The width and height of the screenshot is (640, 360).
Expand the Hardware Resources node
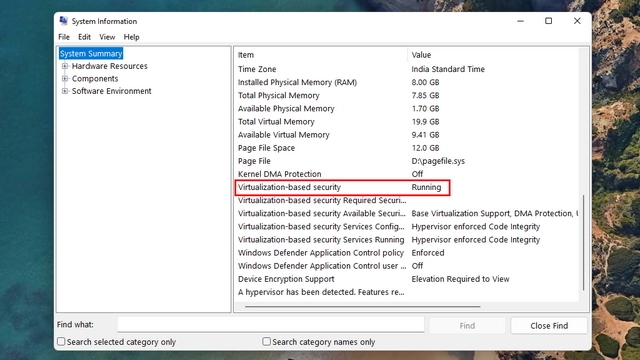(x=64, y=66)
